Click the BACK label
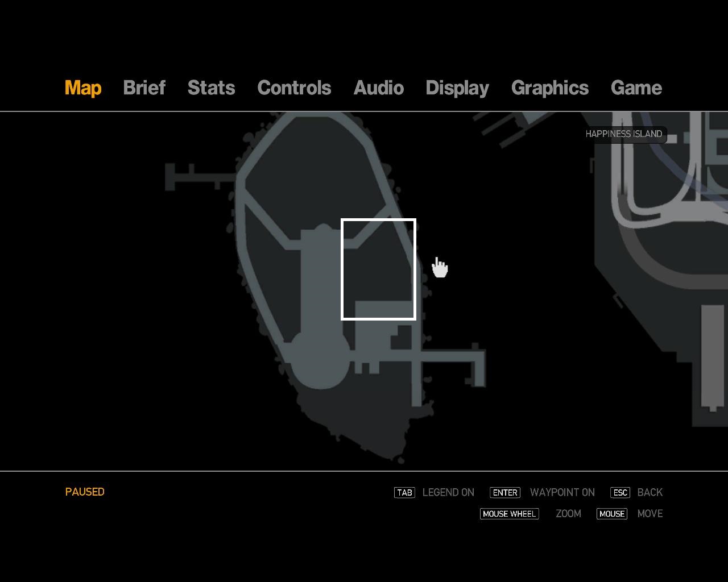 point(650,492)
